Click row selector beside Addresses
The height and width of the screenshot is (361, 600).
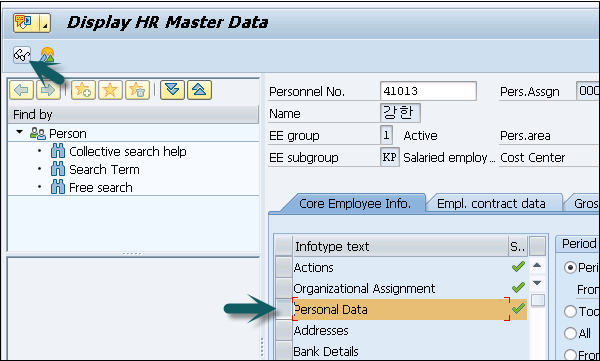[284, 330]
